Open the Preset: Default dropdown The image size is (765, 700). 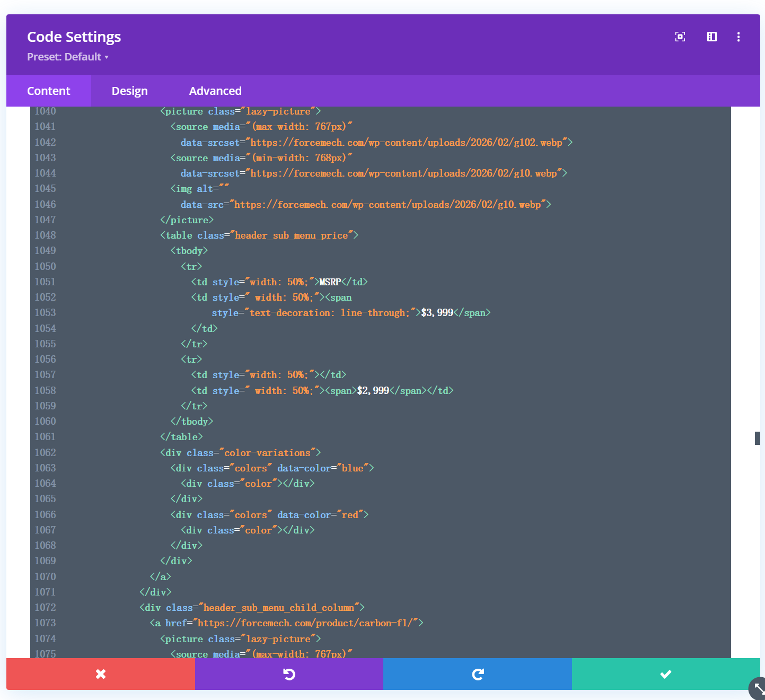(68, 57)
